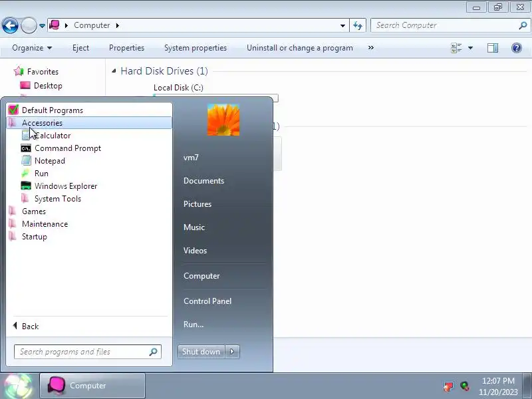Open the Shut down options arrow
Image resolution: width=532 pixels, height=399 pixels.
coord(232,352)
